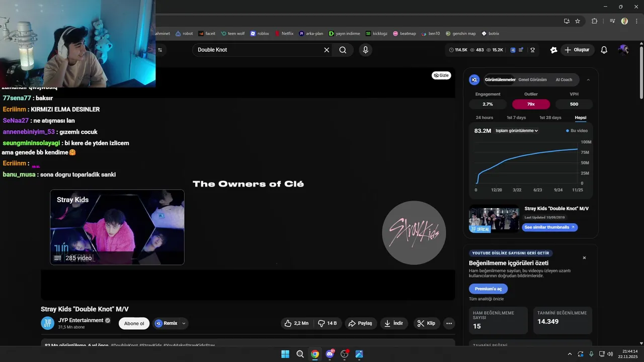The height and width of the screenshot is (362, 644).
Task: Open the Netflix bookmark
Action: click(284, 34)
